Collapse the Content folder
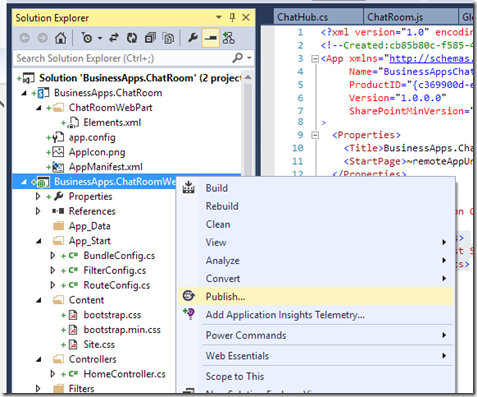 (x=39, y=300)
